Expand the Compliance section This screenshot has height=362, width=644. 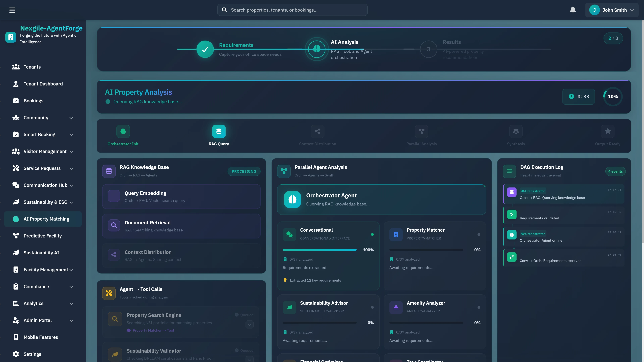click(x=71, y=287)
